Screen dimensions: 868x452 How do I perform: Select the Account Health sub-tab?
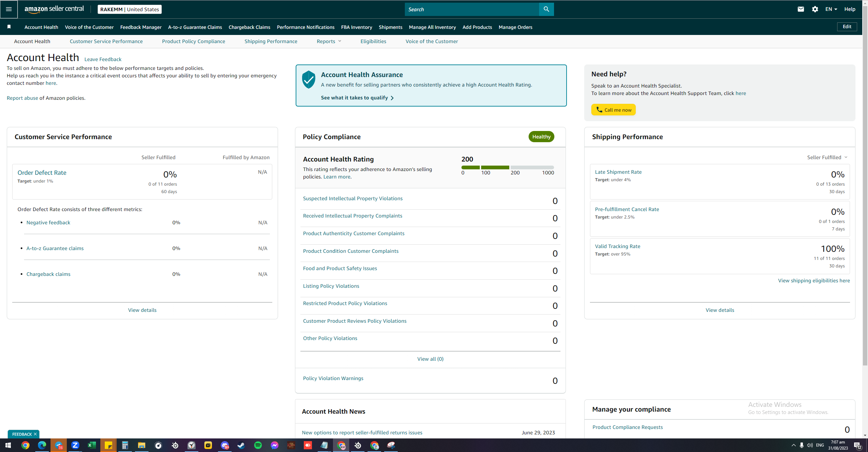[x=32, y=41]
